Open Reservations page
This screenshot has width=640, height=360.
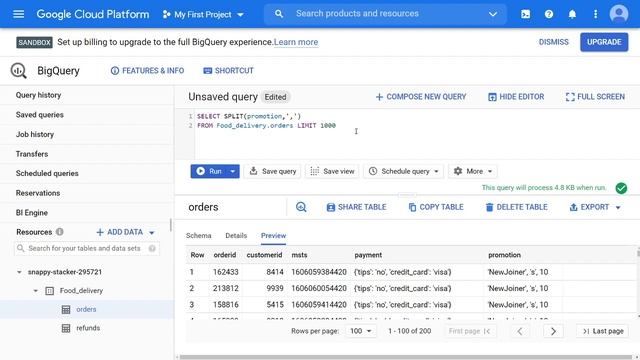[38, 193]
